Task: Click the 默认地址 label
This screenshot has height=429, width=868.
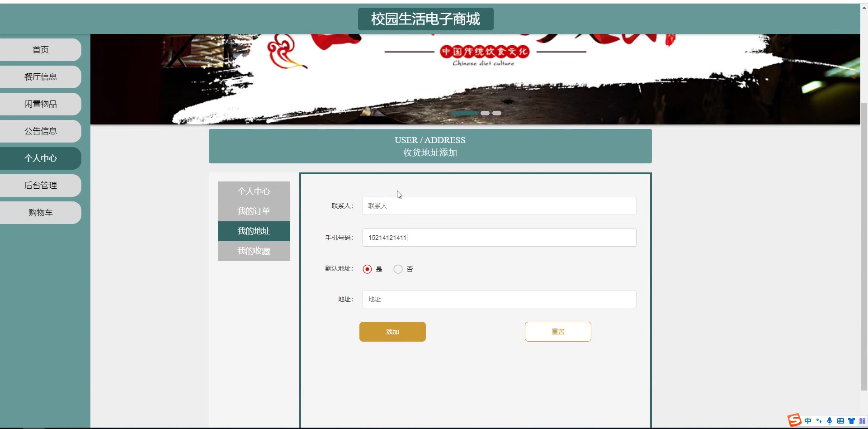Action: tap(339, 269)
